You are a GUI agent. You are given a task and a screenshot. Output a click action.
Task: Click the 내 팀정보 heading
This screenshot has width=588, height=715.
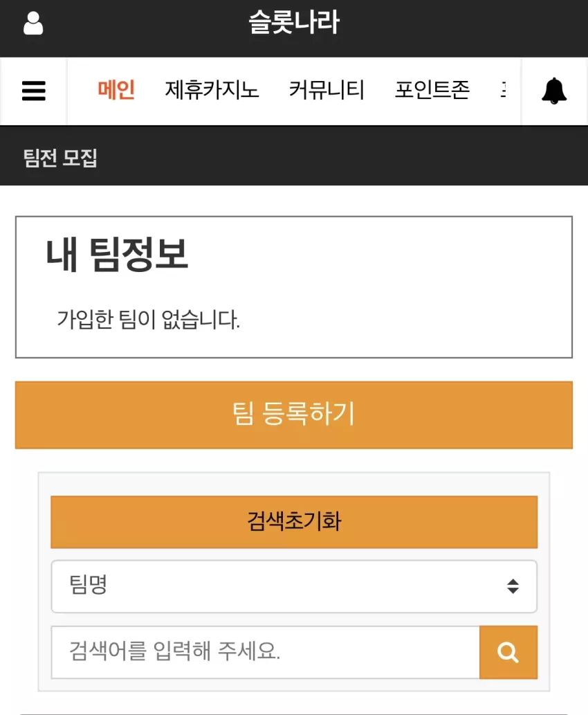[x=117, y=255]
